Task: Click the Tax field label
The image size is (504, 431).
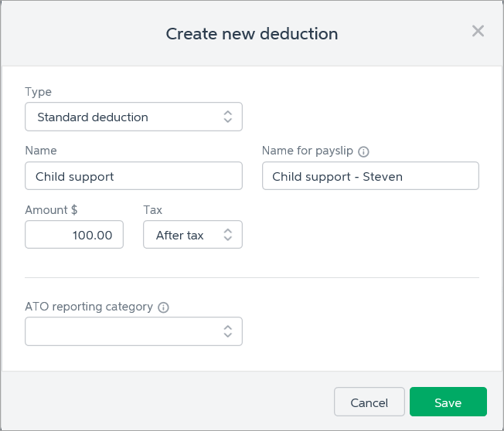Action: (153, 210)
